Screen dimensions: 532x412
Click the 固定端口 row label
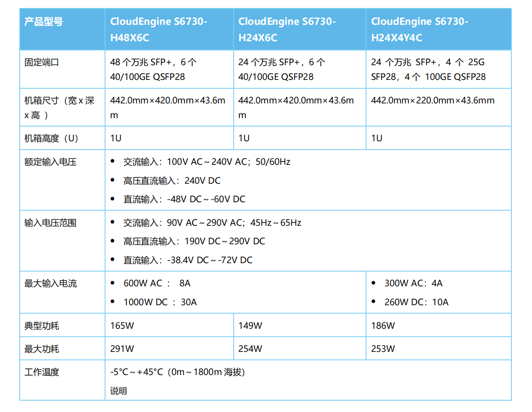tap(42, 62)
